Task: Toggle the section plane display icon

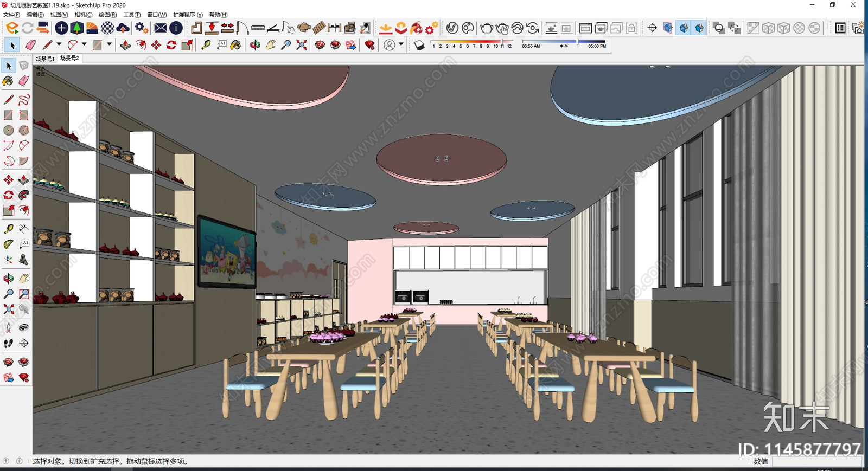Action: [x=668, y=28]
